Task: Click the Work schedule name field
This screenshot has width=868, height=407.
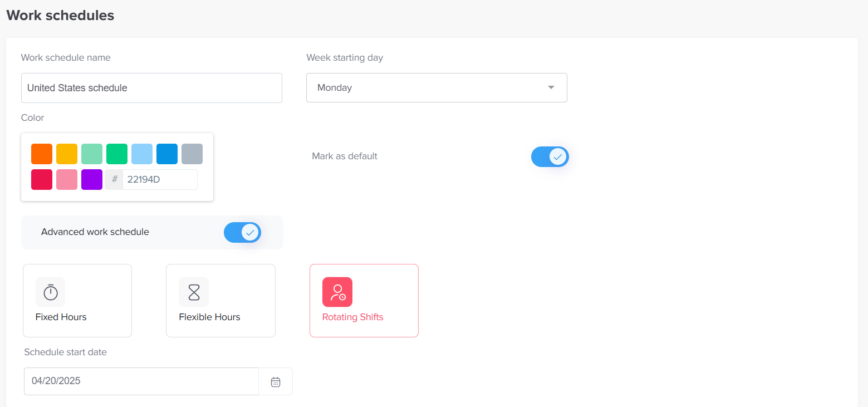Action: 151,88
